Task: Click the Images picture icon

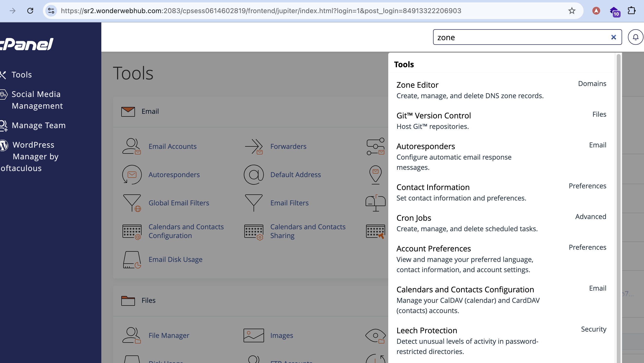Action: click(x=254, y=335)
